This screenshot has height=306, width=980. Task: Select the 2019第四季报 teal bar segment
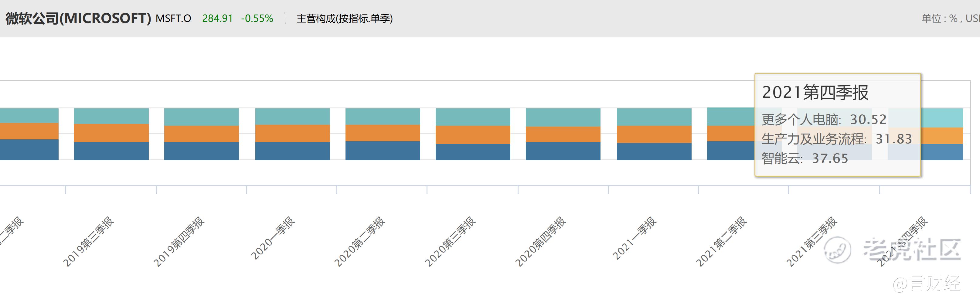click(x=202, y=117)
